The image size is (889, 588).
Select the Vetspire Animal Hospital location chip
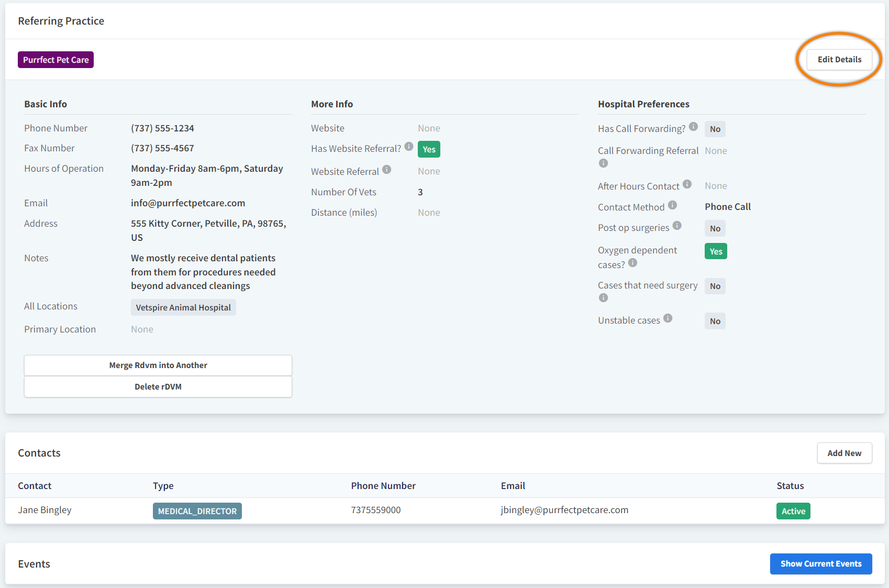[183, 307]
